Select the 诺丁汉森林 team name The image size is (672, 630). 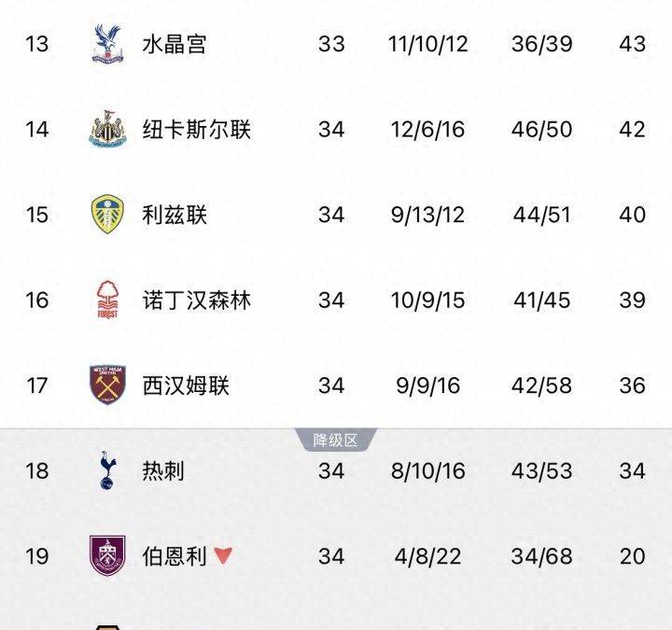click(196, 301)
